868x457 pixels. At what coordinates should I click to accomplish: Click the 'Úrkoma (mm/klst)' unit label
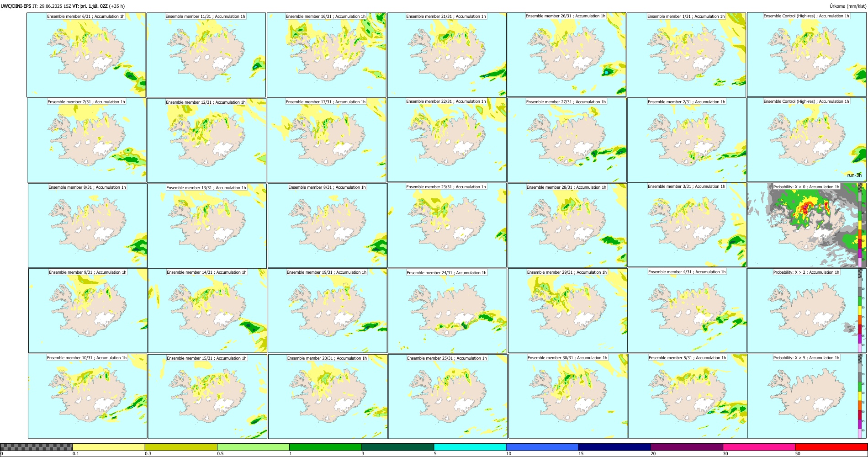tap(847, 6)
